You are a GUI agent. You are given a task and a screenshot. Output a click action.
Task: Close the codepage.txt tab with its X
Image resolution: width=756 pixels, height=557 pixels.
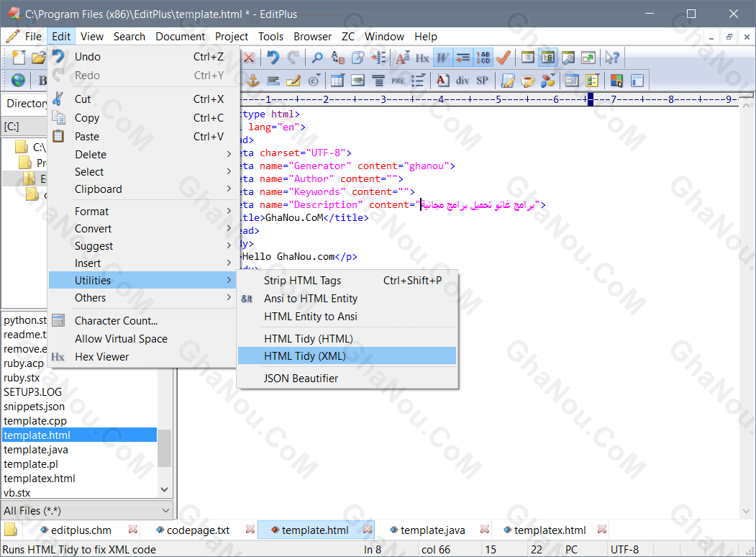tap(250, 530)
